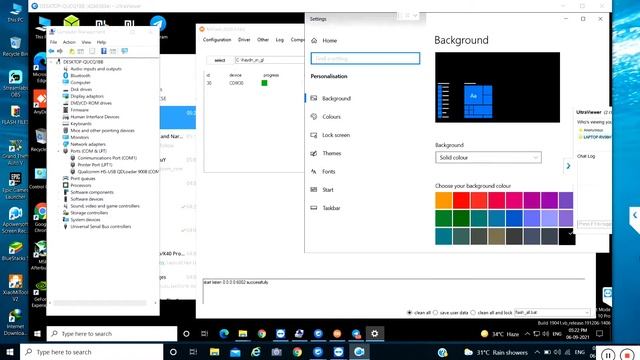Click the Internet Explorer icon on the local taskbar
Viewport: 640px width, 360px height.
pyautogui.click(x=256, y=352)
